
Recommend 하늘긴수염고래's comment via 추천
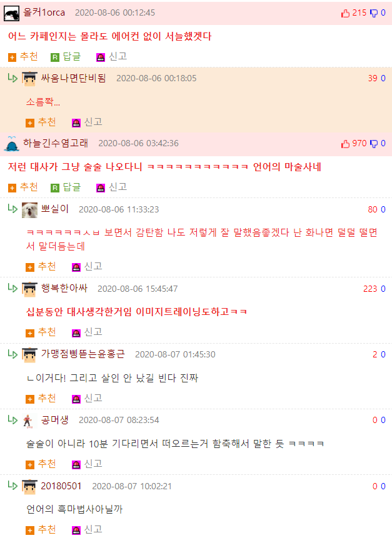click(23, 187)
